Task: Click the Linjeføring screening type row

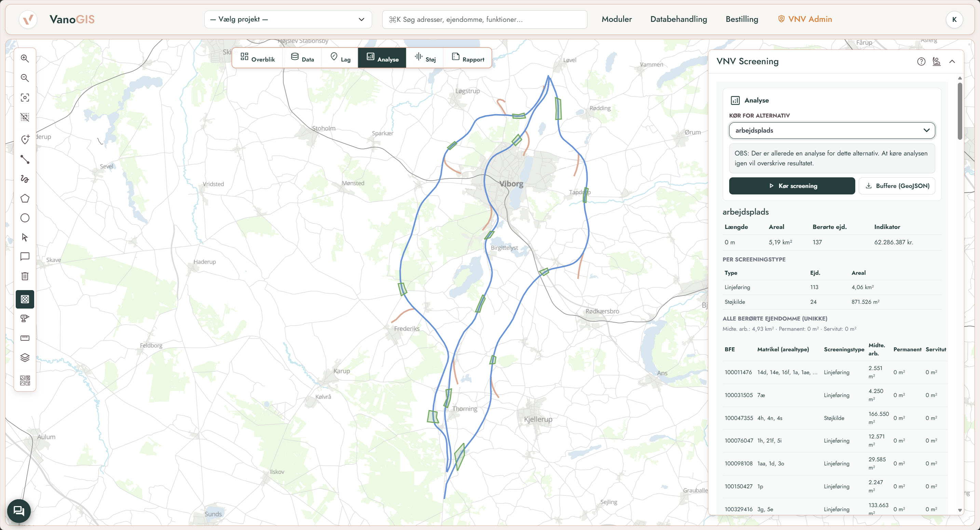Action: [832, 287]
